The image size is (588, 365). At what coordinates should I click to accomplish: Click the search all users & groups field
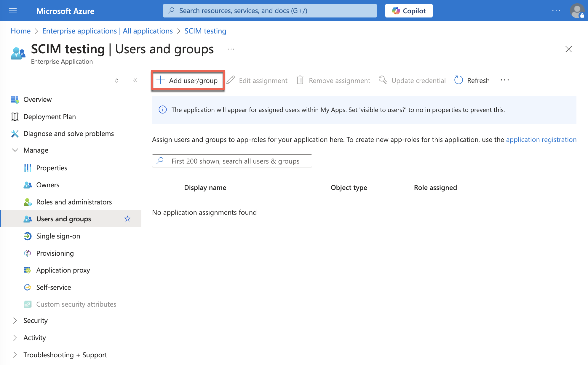pyautogui.click(x=232, y=161)
